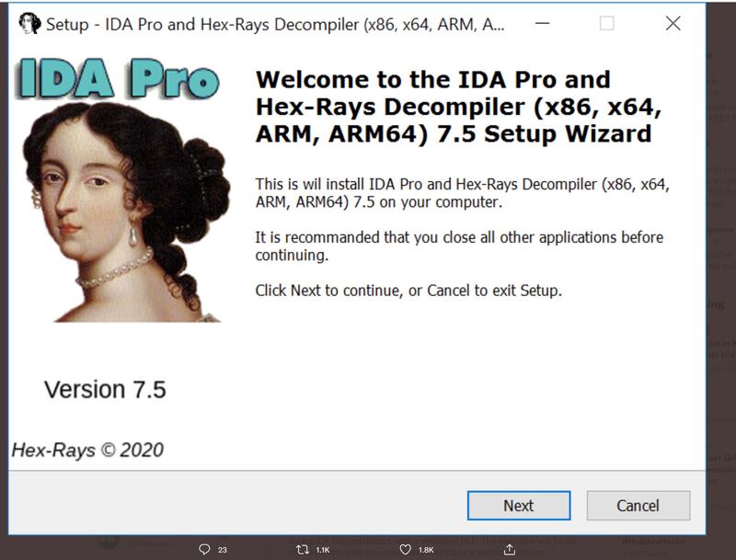Click the share icon on the background tweet
The width and height of the screenshot is (736, 560).
pyautogui.click(x=510, y=549)
